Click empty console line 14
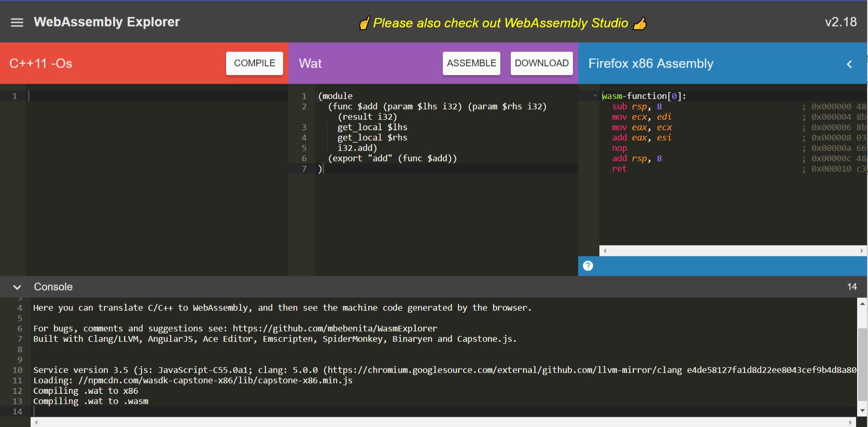 [444, 411]
